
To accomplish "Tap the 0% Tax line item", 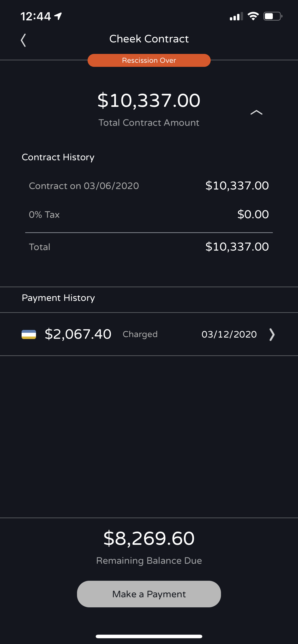I will click(44, 214).
